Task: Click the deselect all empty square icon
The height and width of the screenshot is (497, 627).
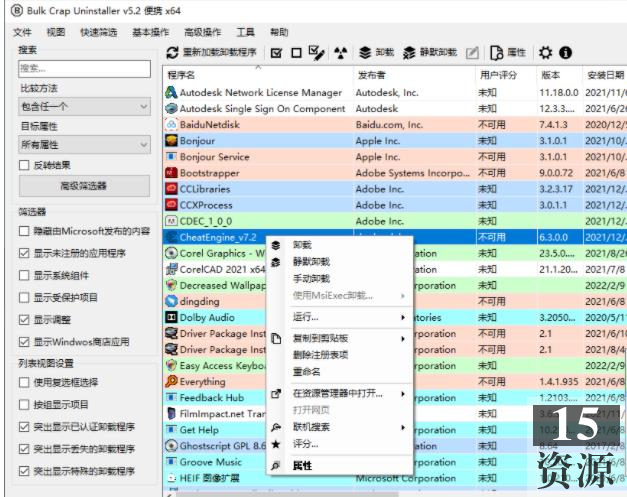Action: point(296,53)
